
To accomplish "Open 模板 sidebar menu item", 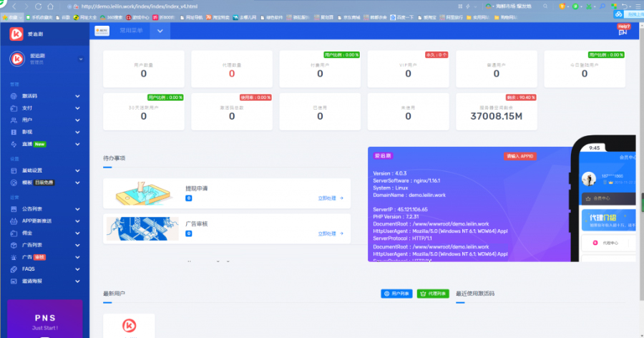I will (45, 183).
